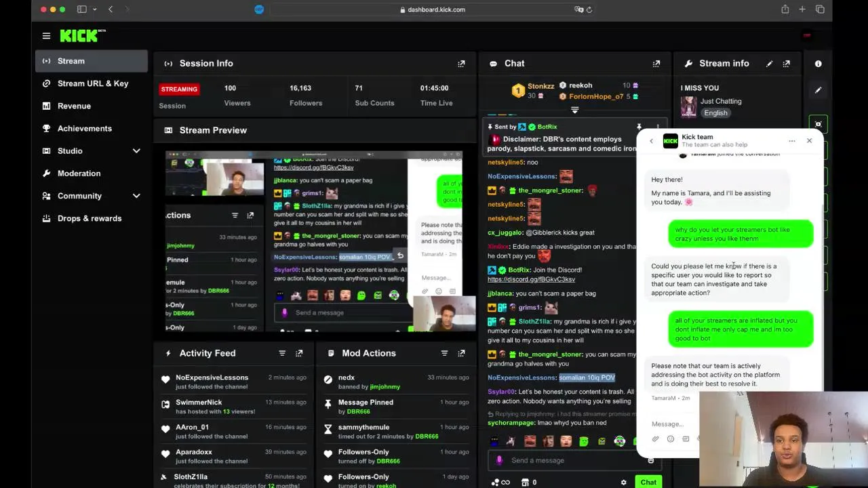Click reekoh in the chat leaderboard

click(580, 85)
